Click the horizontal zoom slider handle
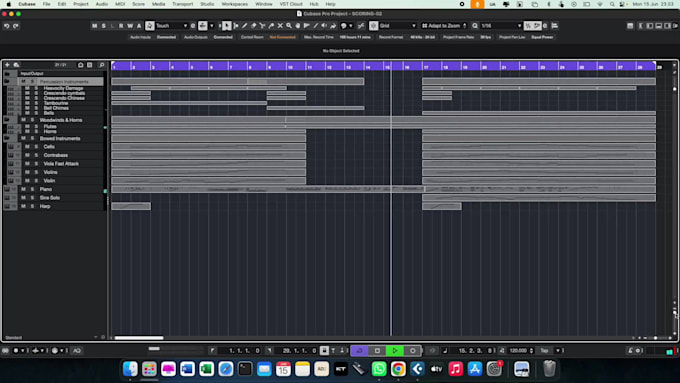This screenshot has width=680, height=383. click(655, 337)
